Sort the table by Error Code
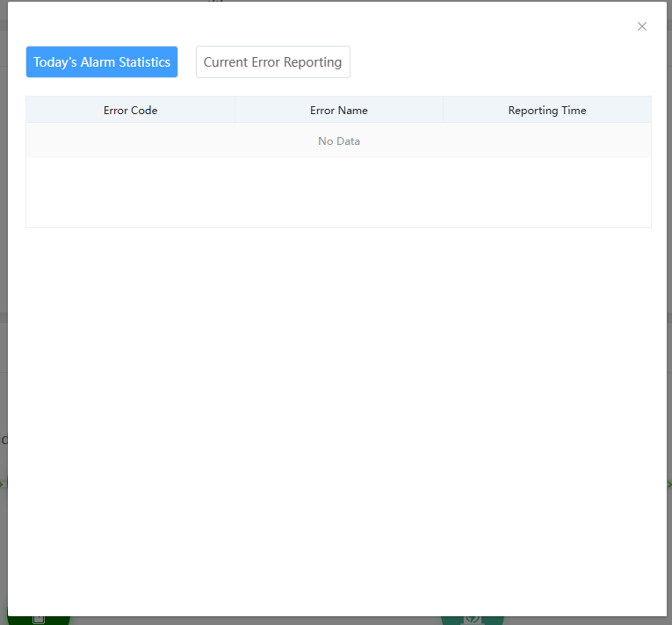 130,111
